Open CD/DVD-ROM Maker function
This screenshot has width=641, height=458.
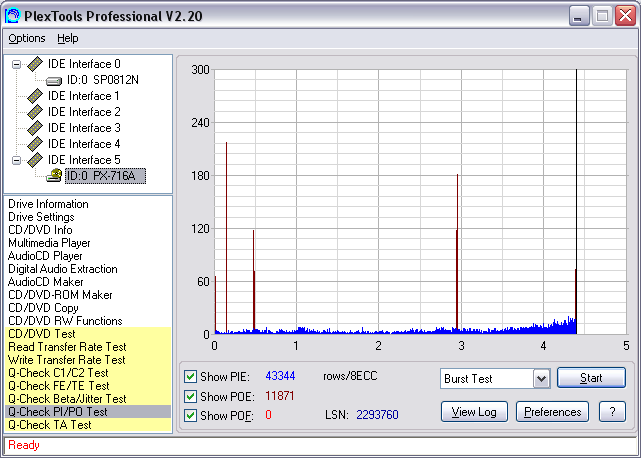pos(60,295)
